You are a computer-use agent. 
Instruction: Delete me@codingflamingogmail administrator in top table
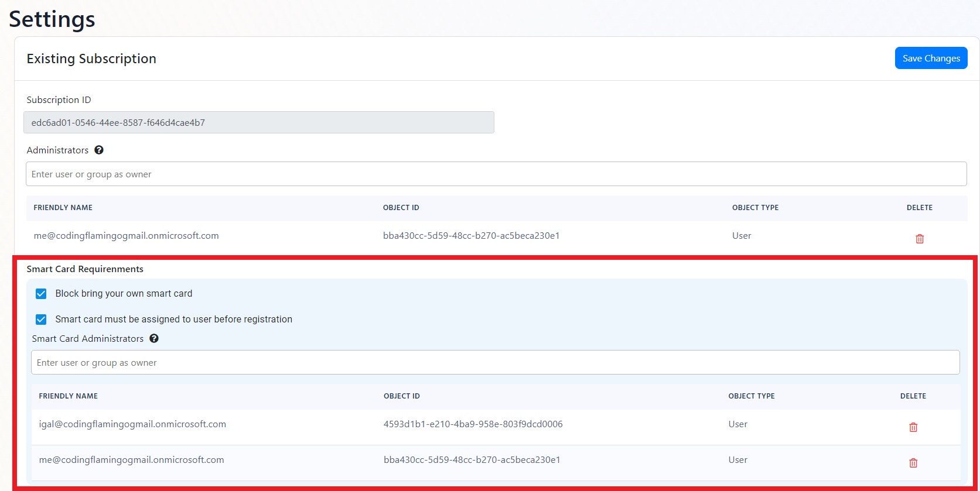tap(920, 239)
